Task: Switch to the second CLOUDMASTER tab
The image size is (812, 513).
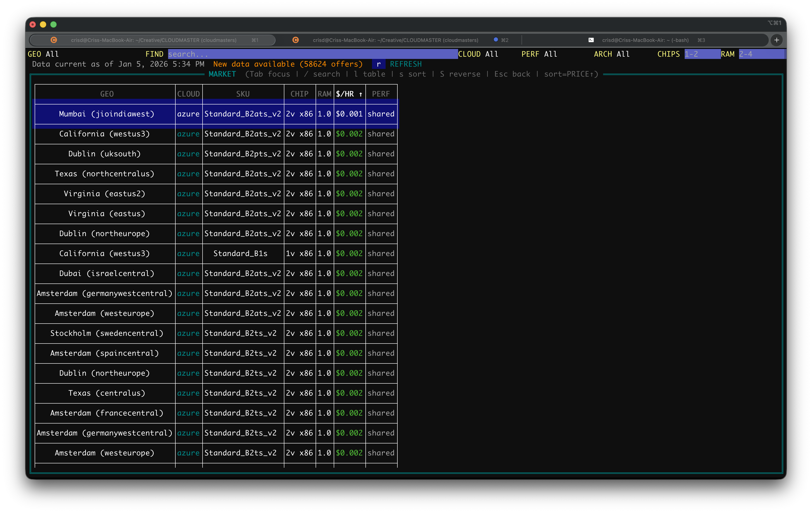Action: [x=395, y=40]
